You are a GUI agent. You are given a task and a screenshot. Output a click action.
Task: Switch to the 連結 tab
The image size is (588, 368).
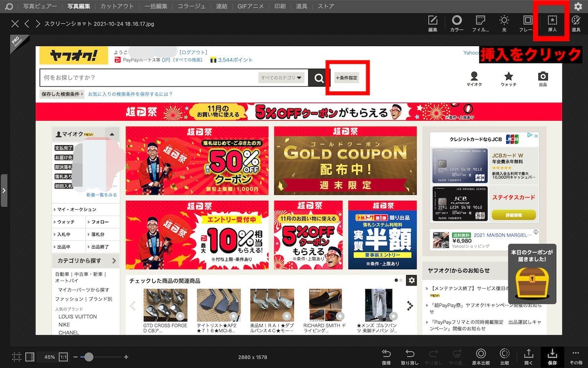[221, 6]
